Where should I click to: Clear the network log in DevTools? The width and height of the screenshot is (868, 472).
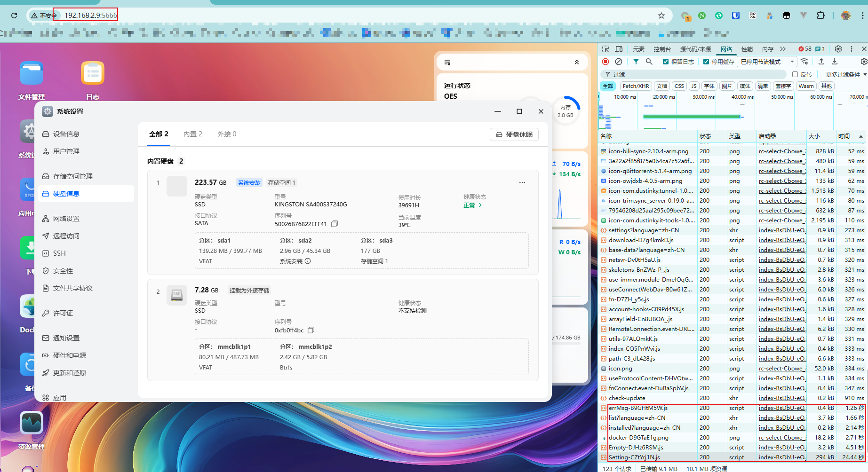[x=619, y=62]
